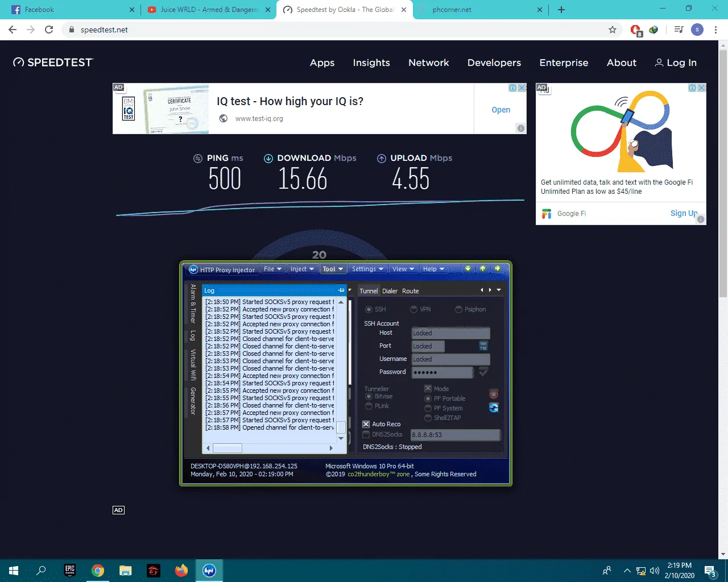This screenshot has width=728, height=582.
Task: Click the save disk icon beside Port
Action: click(483, 346)
